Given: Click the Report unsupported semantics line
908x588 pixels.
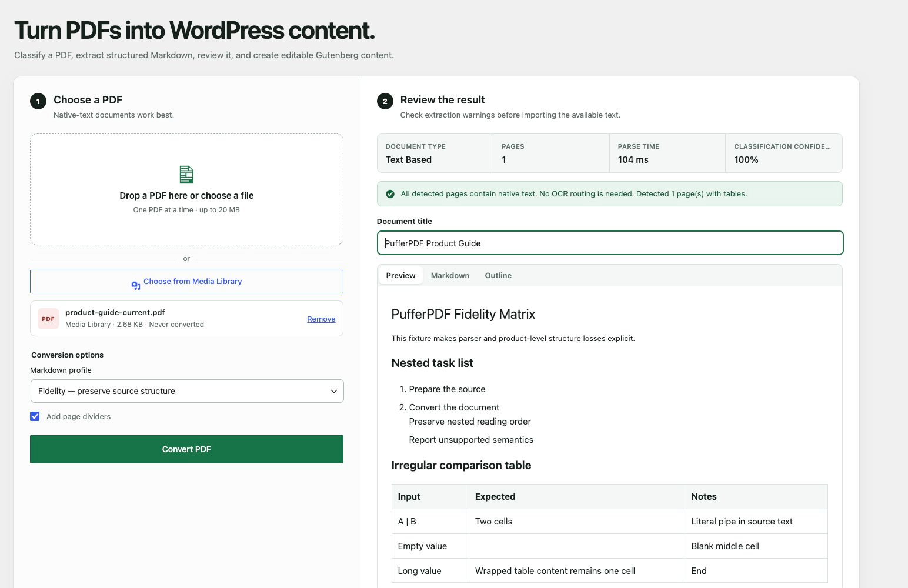Looking at the screenshot, I should (471, 439).
